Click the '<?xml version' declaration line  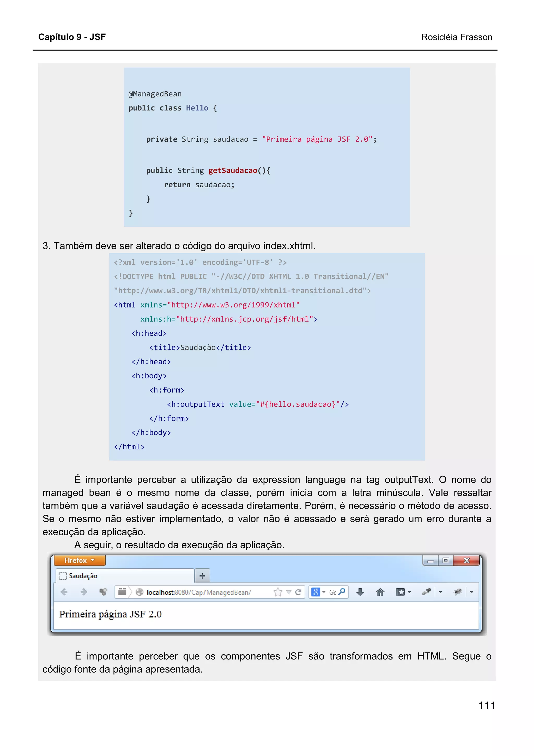(200, 262)
